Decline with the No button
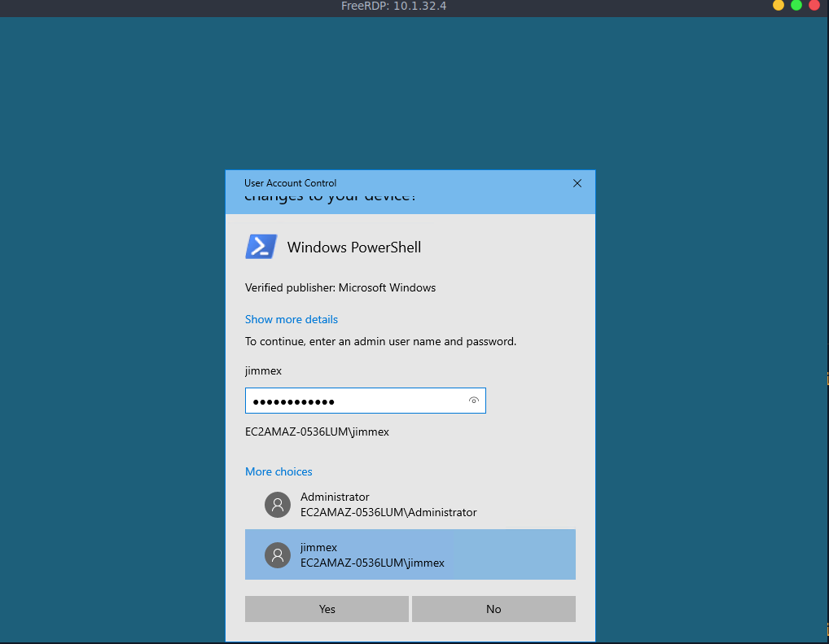The height and width of the screenshot is (644, 829). [x=493, y=609]
